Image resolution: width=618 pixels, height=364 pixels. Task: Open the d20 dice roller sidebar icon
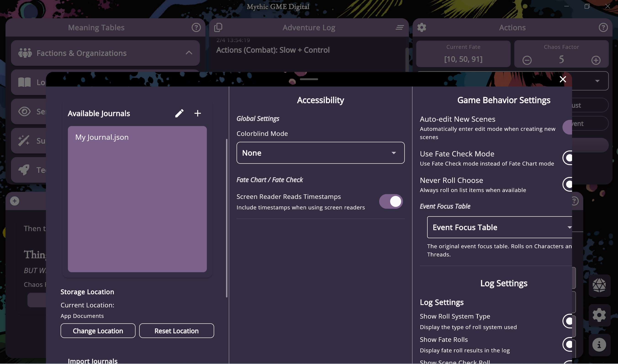(x=599, y=285)
